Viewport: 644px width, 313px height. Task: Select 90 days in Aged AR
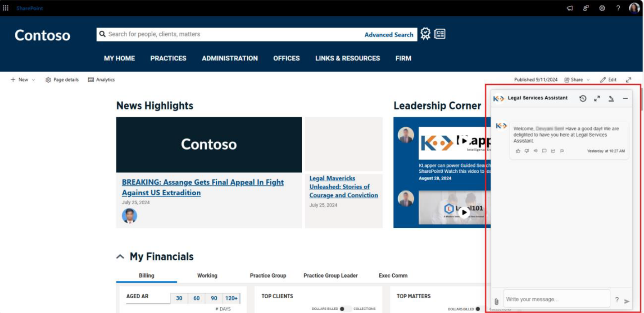pyautogui.click(x=214, y=298)
